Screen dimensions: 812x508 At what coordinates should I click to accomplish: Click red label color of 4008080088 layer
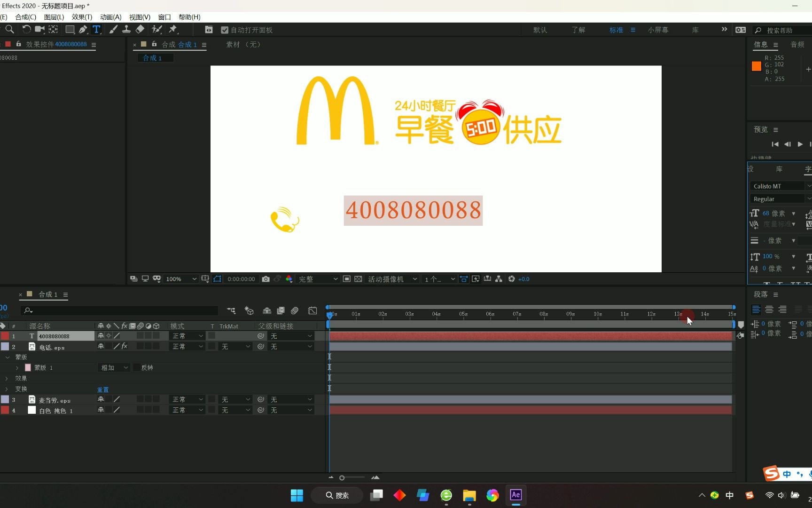tap(5, 336)
